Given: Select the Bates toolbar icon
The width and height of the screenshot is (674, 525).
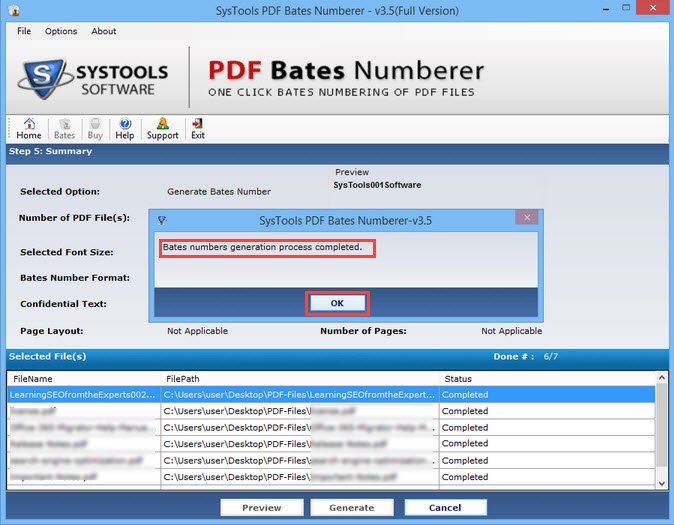Looking at the screenshot, I should click(x=64, y=129).
